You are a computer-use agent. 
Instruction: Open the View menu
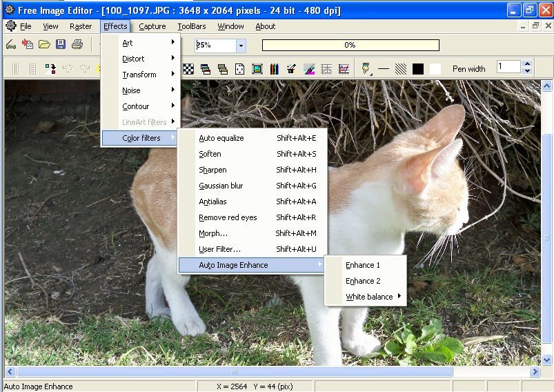50,26
